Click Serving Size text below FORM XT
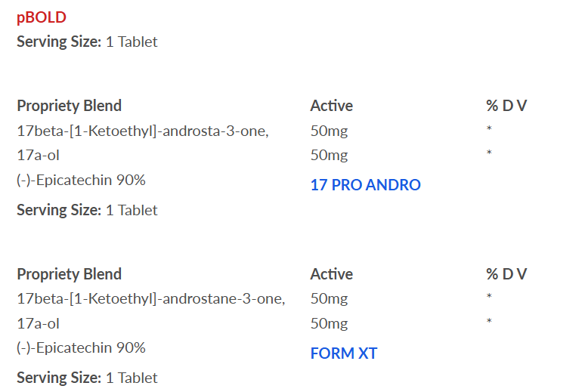 [x=88, y=378]
